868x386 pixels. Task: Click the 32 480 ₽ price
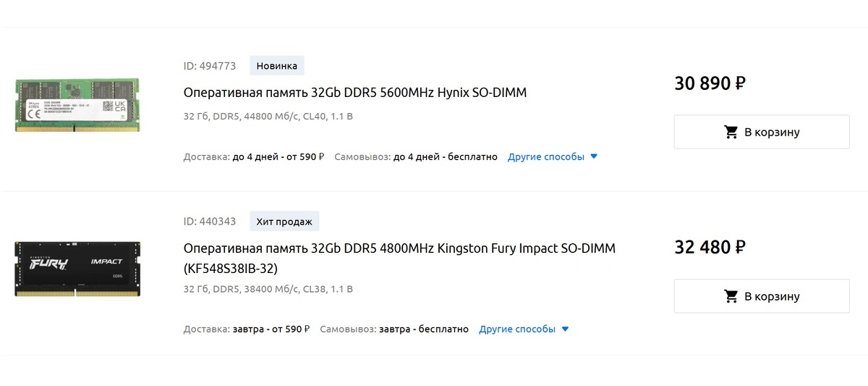tap(710, 248)
